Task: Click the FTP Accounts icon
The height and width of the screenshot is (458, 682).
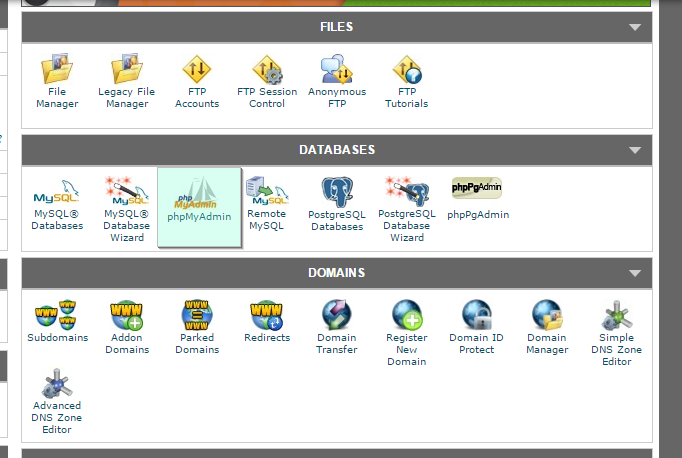Action: pyautogui.click(x=197, y=70)
